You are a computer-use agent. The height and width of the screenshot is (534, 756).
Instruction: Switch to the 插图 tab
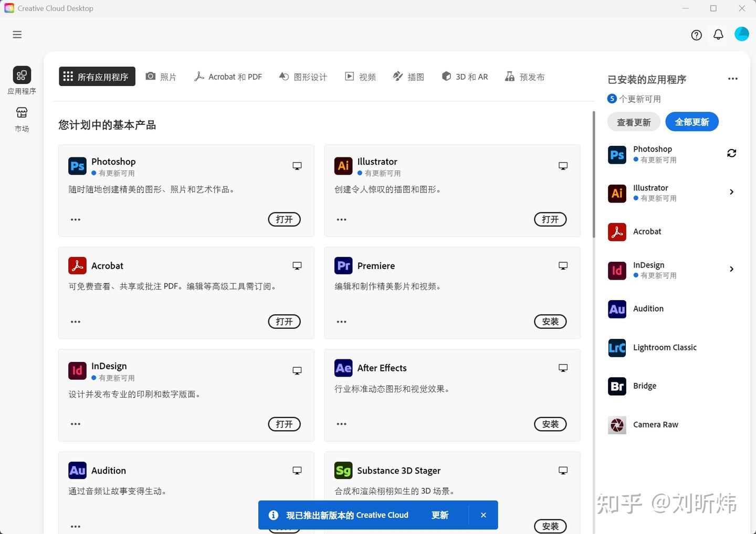pyautogui.click(x=408, y=77)
